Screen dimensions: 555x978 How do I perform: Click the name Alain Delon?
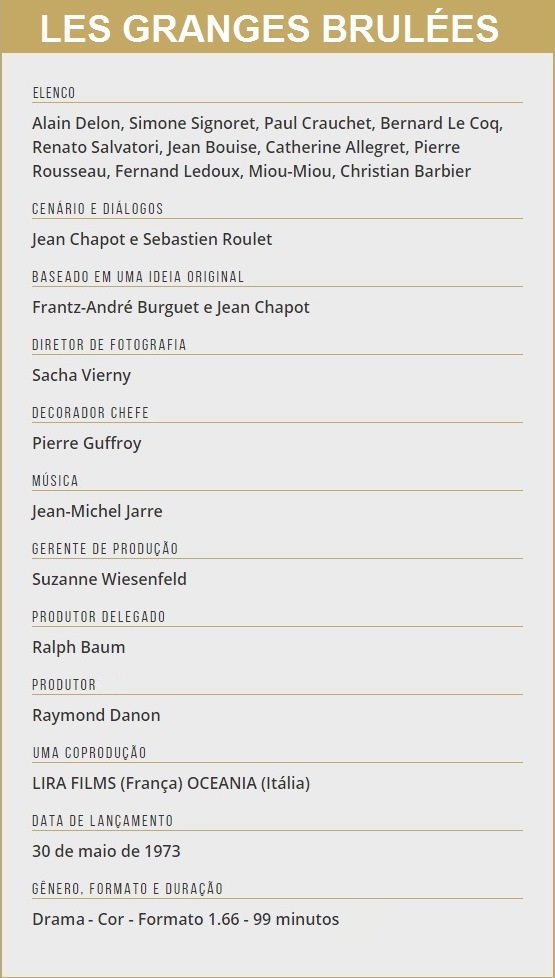77,123
